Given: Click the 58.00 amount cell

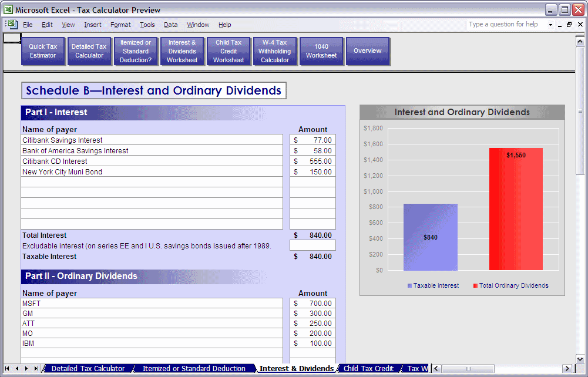Looking at the screenshot, I should click(x=313, y=150).
